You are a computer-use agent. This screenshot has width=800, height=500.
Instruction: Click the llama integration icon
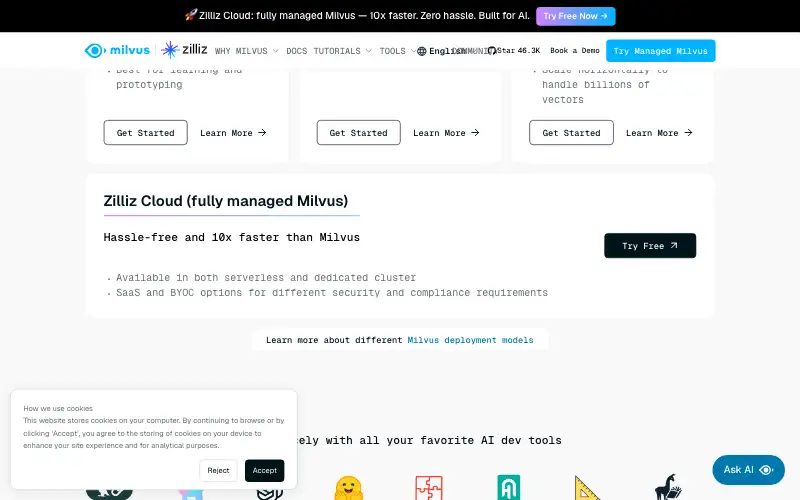(668, 487)
